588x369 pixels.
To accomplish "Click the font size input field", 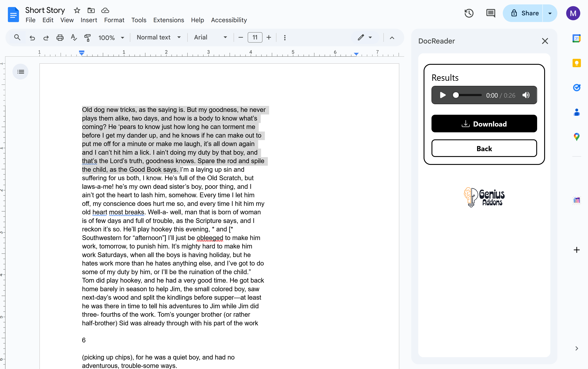I will pyautogui.click(x=255, y=37).
